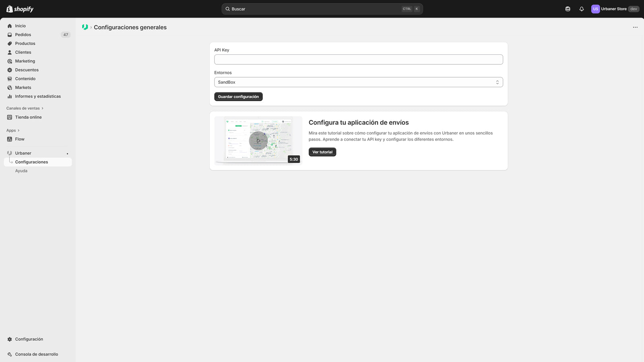
Task: Click the Guardar configuración button
Action: pos(238,97)
